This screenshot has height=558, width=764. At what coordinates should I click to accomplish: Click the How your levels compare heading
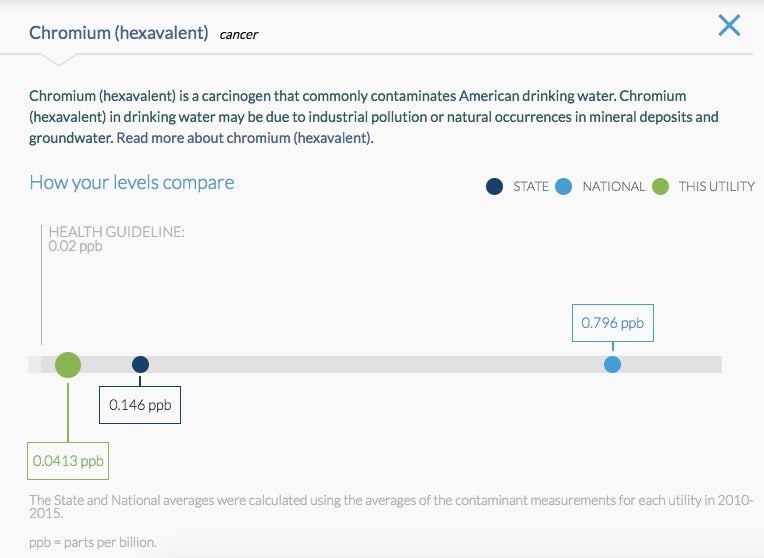[x=132, y=182]
